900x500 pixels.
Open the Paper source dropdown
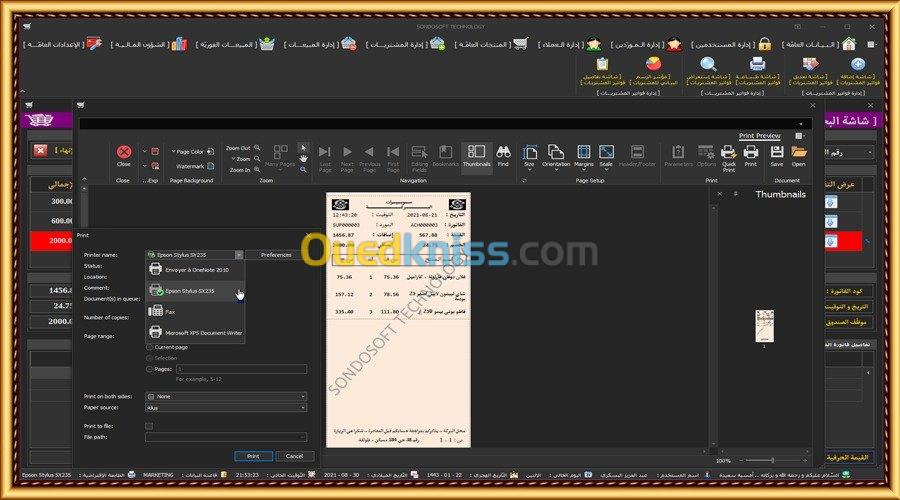pyautogui.click(x=226, y=408)
